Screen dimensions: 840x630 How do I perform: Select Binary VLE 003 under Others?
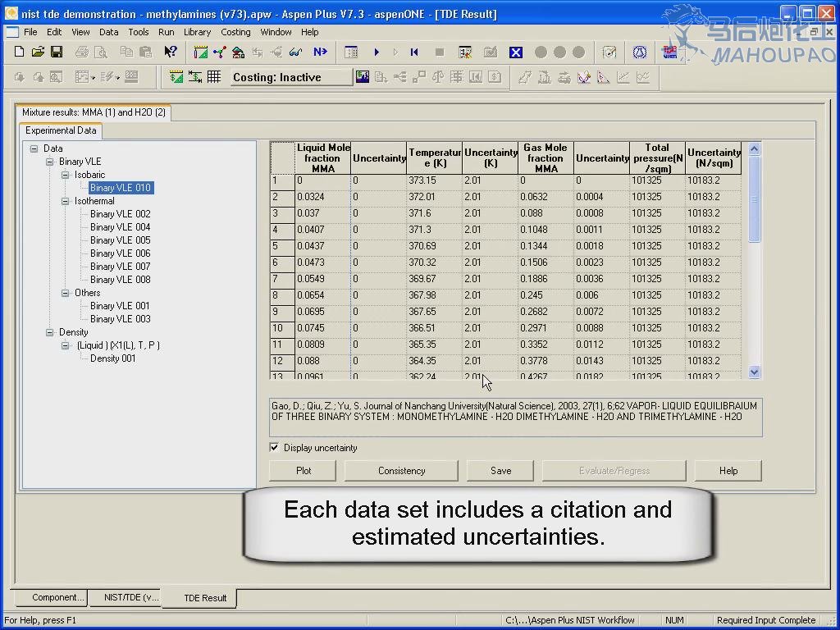click(120, 319)
